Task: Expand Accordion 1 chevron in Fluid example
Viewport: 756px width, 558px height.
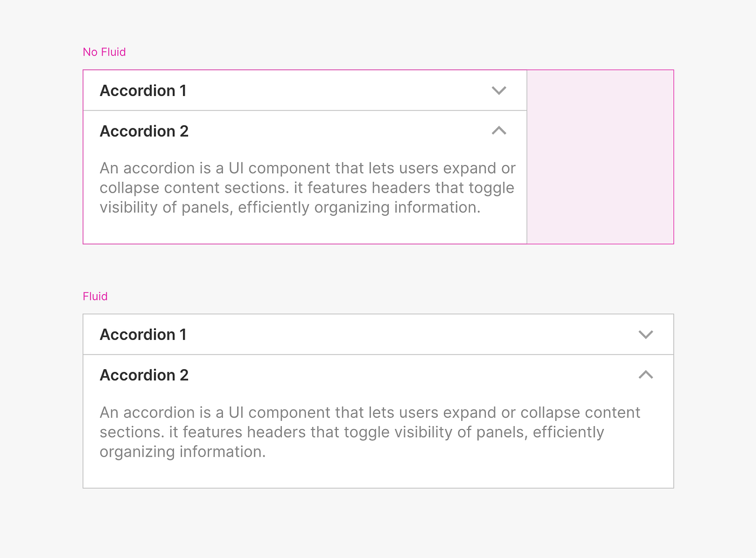Action: 646,335
